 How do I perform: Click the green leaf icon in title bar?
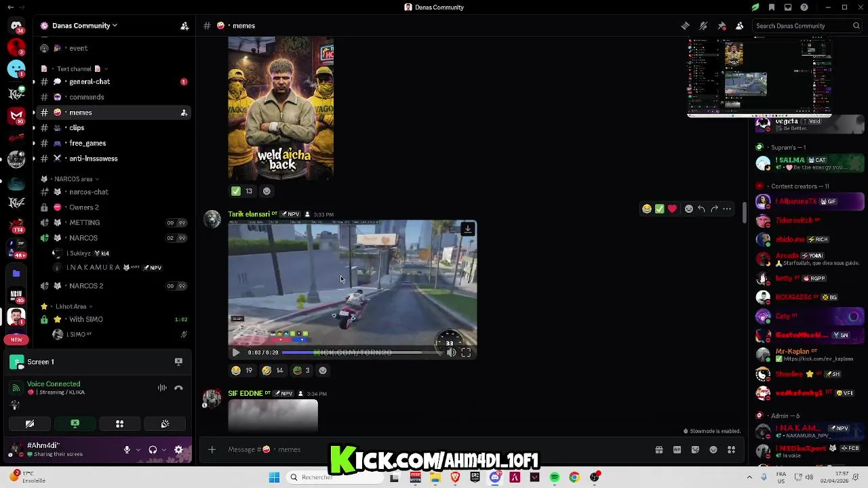coord(755,7)
